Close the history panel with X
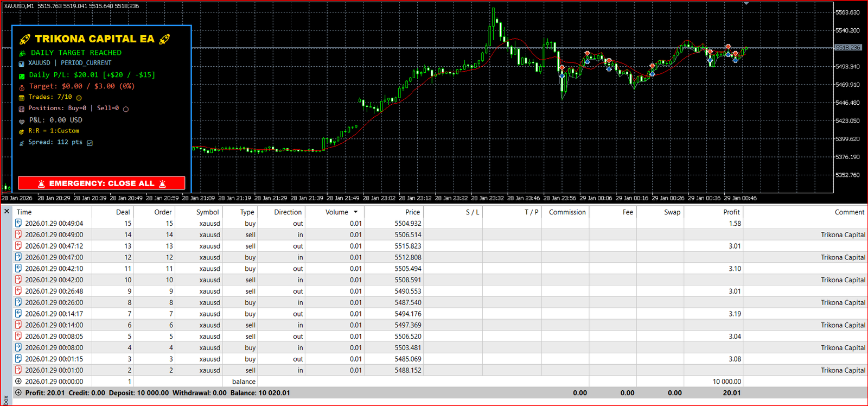The image size is (868, 406). 7,212
